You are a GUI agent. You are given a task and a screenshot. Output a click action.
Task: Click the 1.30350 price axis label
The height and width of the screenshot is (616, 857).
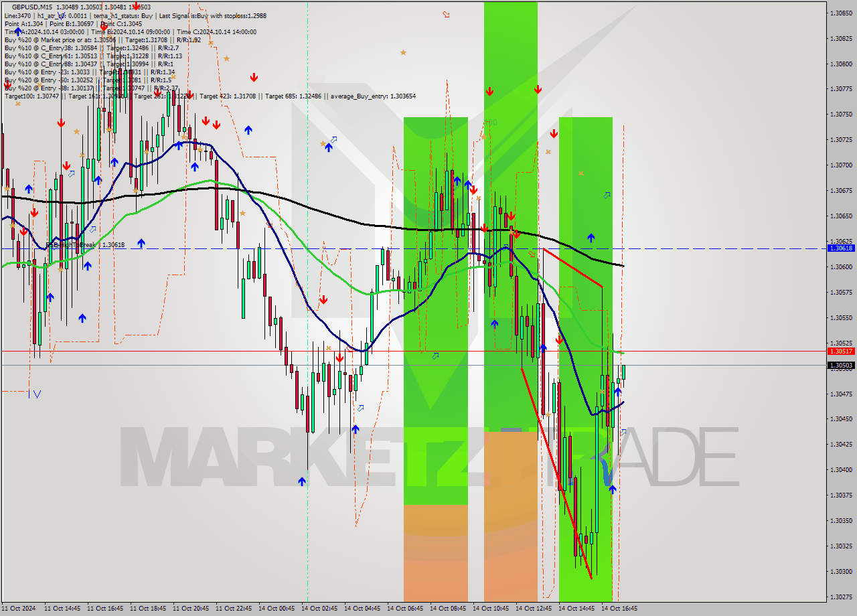[x=841, y=520]
